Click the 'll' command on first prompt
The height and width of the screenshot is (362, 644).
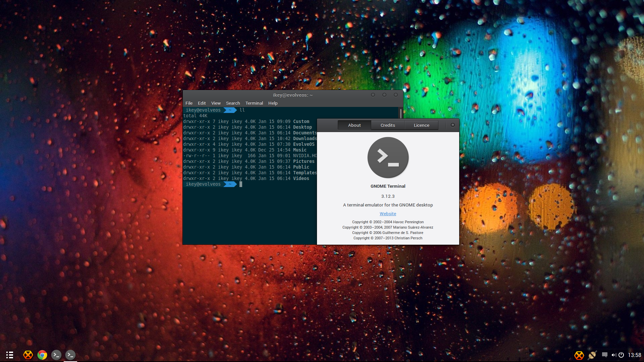click(242, 110)
